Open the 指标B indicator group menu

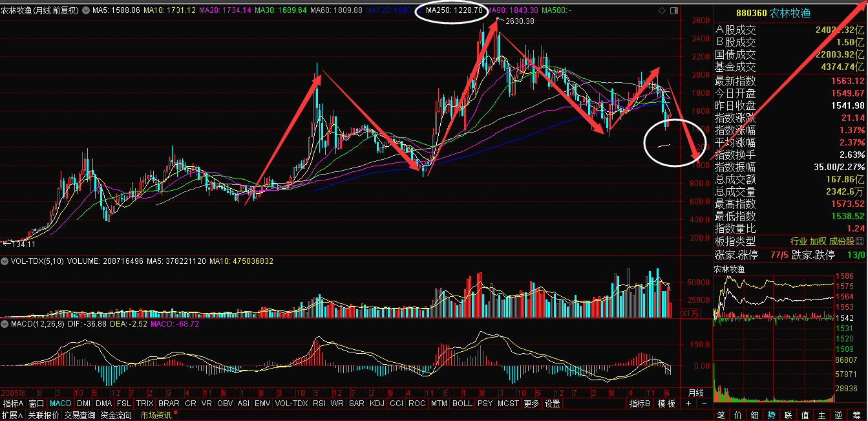pos(639,404)
